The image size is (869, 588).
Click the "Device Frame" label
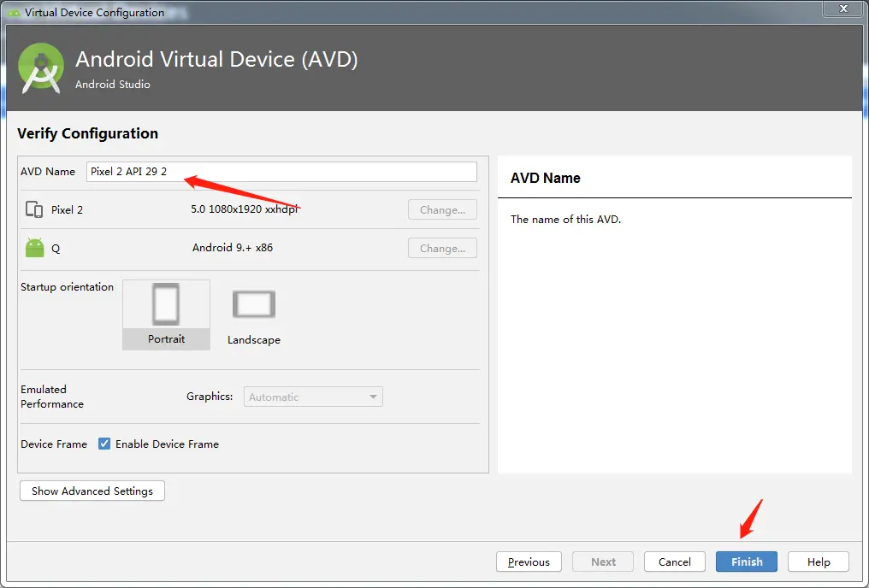(54, 444)
